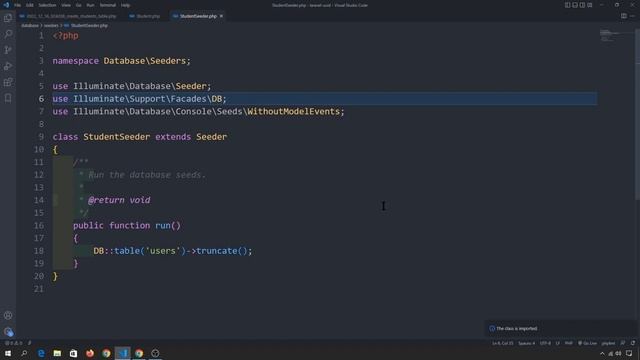
Task: Click 'namespace Database\Seeders;' line
Action: coord(121,61)
